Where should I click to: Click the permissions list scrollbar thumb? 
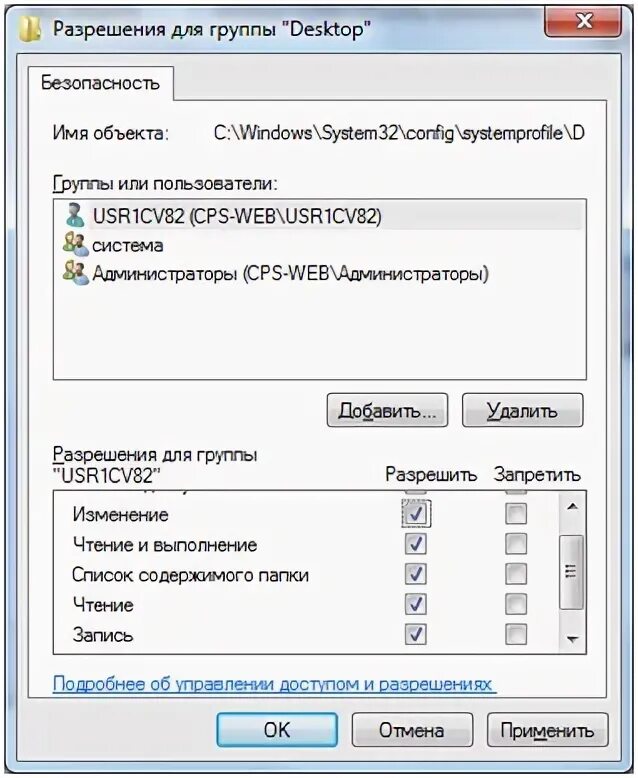tap(571, 571)
